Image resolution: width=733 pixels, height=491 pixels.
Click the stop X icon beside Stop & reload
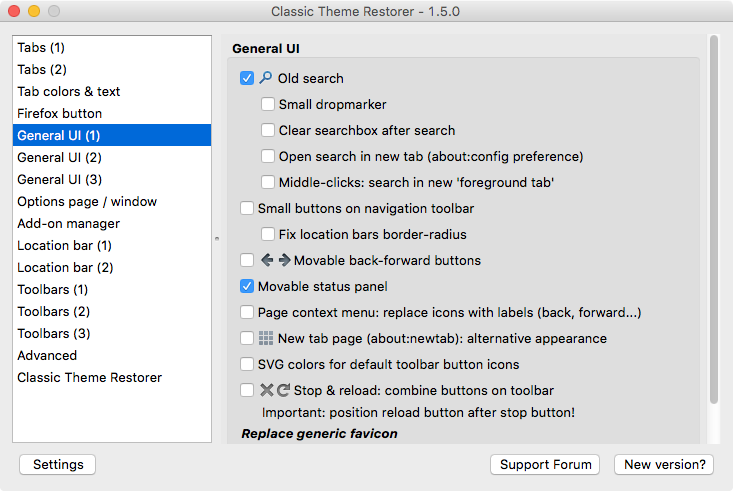coord(266,390)
